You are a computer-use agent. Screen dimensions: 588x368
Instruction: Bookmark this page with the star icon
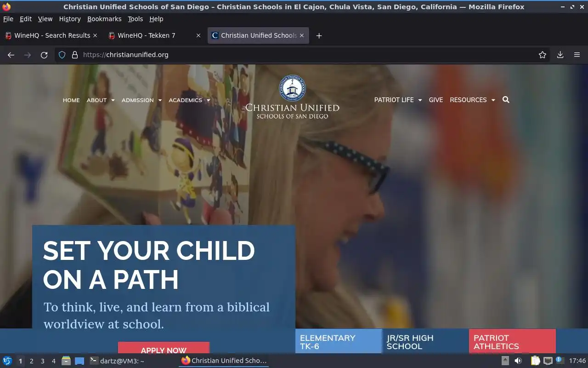[543, 55]
